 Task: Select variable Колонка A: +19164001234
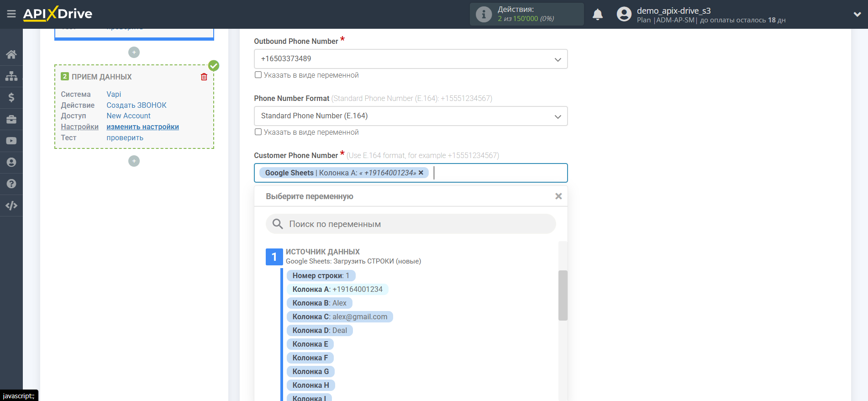point(337,289)
